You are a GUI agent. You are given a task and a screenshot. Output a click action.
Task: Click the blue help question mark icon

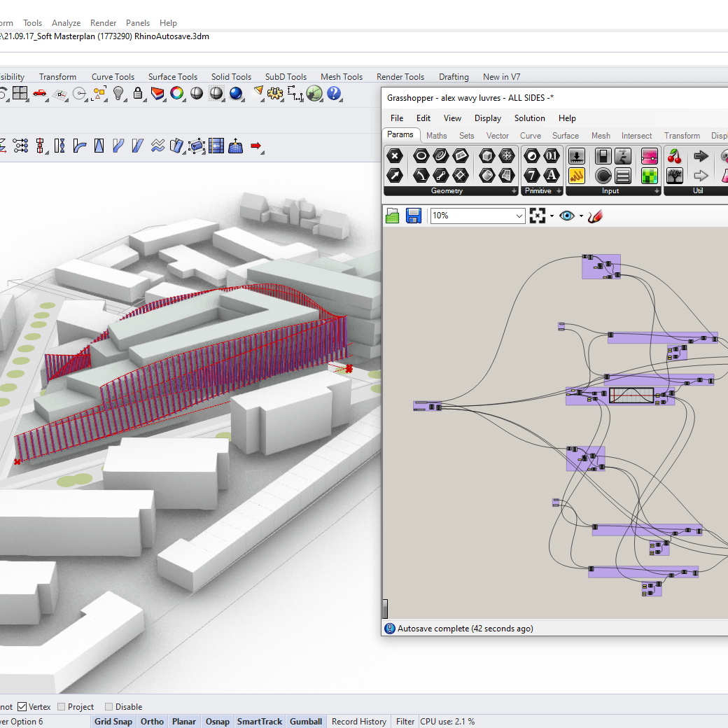coord(333,93)
